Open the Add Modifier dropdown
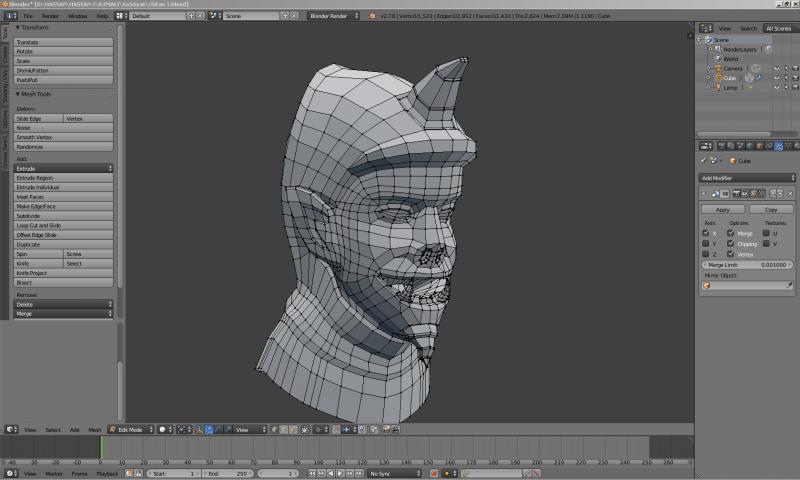 [747, 177]
